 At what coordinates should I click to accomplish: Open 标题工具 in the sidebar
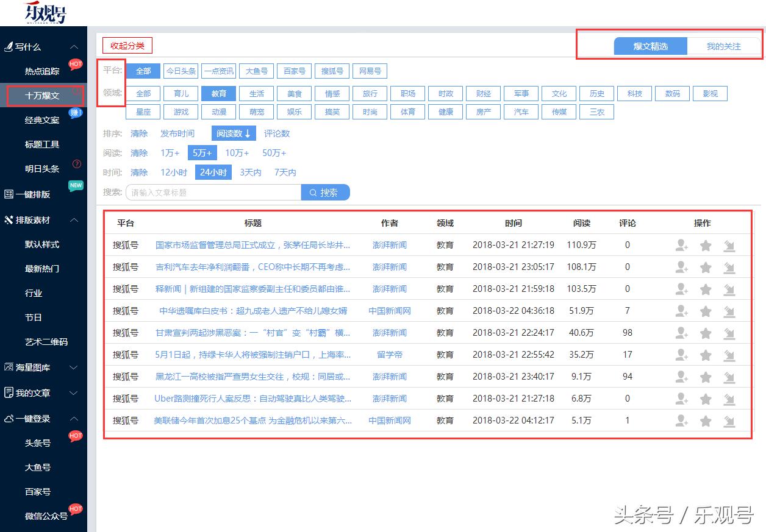pos(42,144)
